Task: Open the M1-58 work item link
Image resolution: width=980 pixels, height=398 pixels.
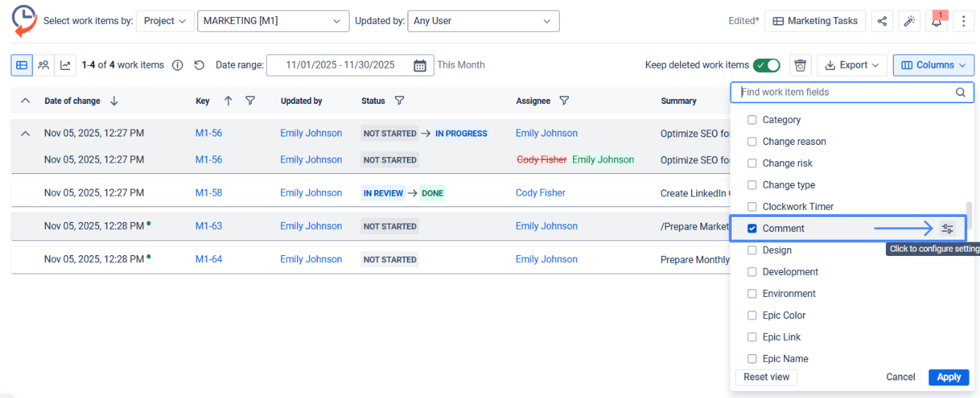Action: tap(209, 193)
